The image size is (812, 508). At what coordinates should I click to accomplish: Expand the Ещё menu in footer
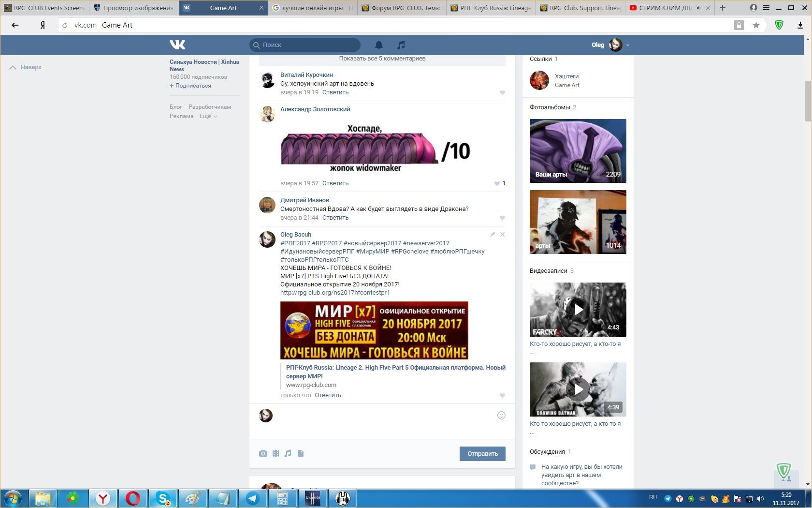pos(208,116)
